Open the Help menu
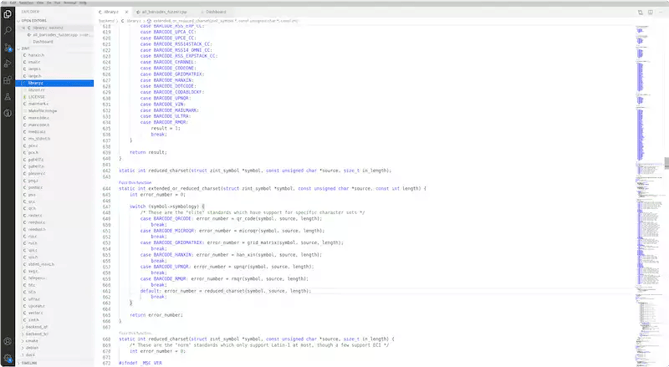669x367 pixels. point(83,3)
